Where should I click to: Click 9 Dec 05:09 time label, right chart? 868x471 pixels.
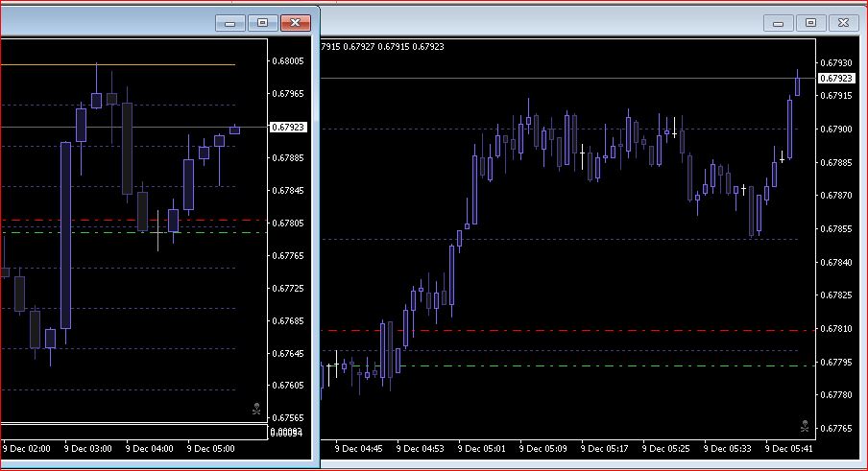click(543, 449)
